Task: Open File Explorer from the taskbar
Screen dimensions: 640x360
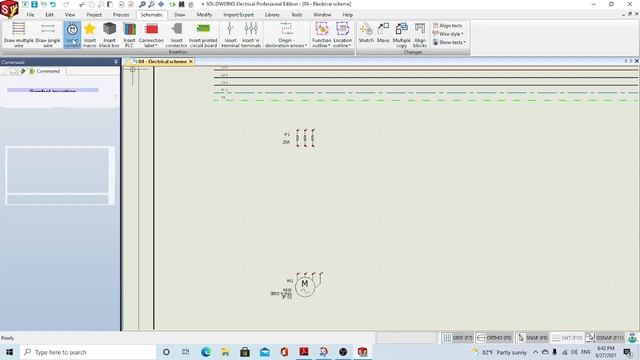Action: click(x=225, y=352)
